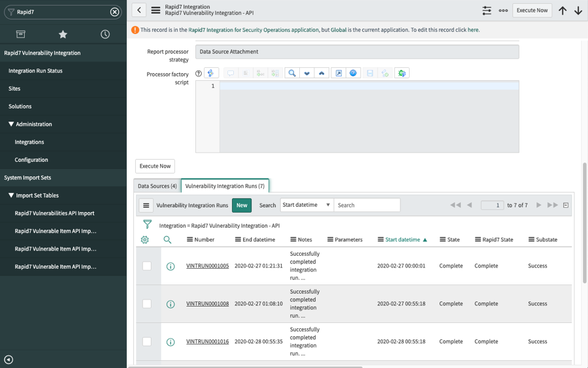Select checkbox for VINTRUN0001008
The width and height of the screenshot is (588, 368).
pyautogui.click(x=147, y=303)
